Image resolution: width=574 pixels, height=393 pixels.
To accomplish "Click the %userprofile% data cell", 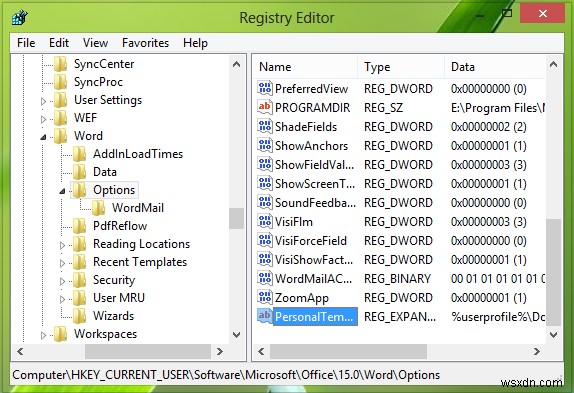I will click(x=498, y=317).
